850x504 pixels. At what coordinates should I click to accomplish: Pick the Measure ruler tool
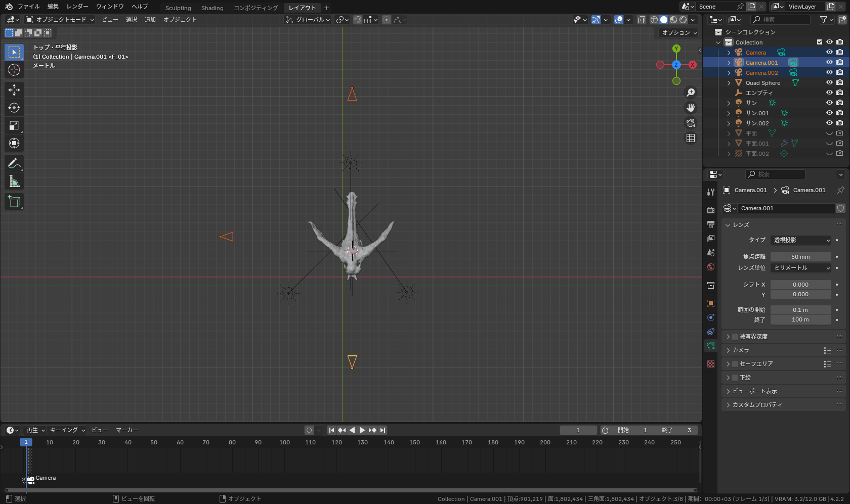pyautogui.click(x=14, y=181)
